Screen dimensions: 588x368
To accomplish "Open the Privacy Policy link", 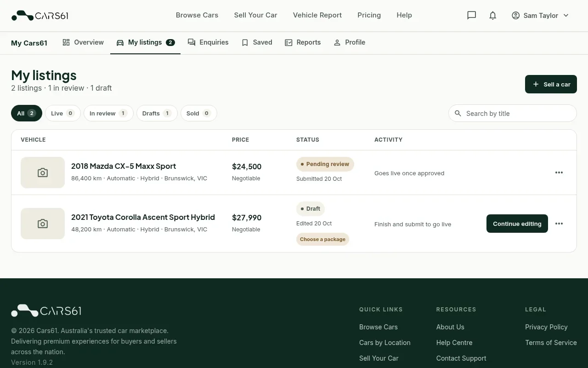I will point(546,327).
